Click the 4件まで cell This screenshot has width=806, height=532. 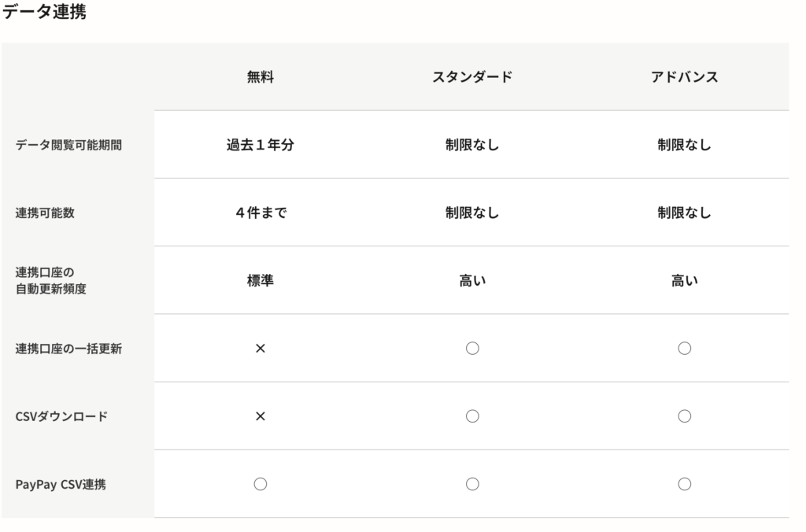(261, 213)
